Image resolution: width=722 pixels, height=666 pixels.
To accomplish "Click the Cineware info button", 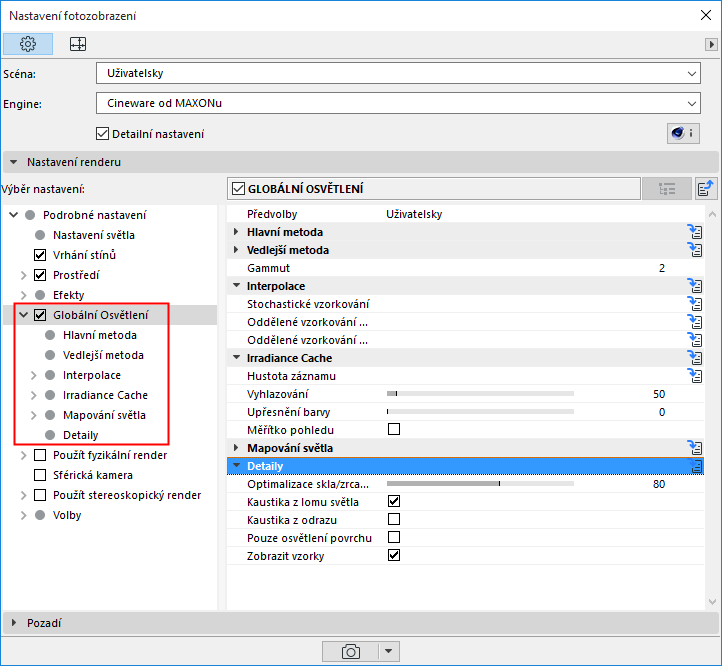I will [683, 134].
